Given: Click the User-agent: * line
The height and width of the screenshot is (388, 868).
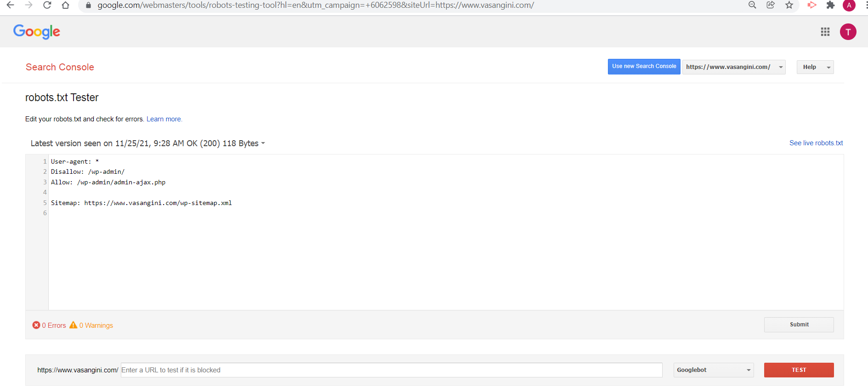Looking at the screenshot, I should pyautogui.click(x=75, y=161).
